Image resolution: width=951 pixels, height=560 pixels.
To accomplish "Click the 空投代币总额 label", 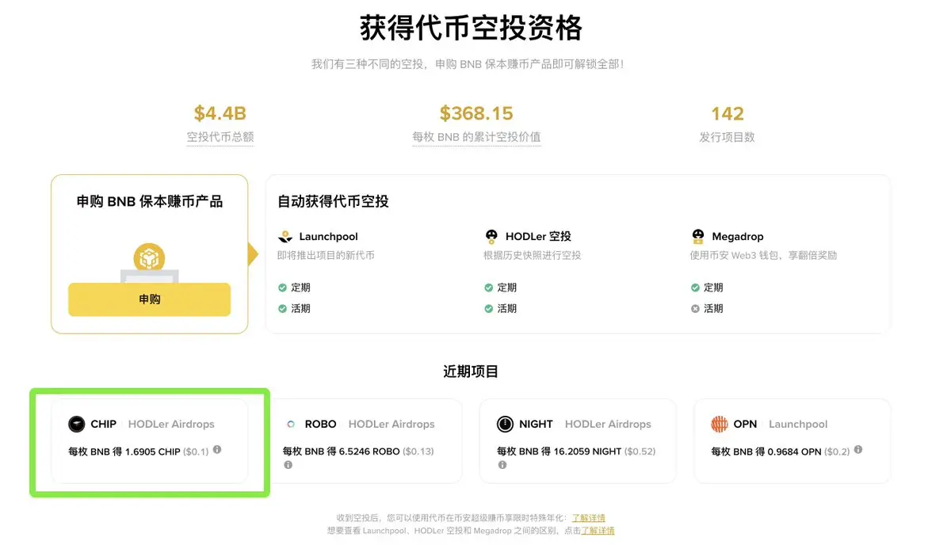I will [x=220, y=137].
